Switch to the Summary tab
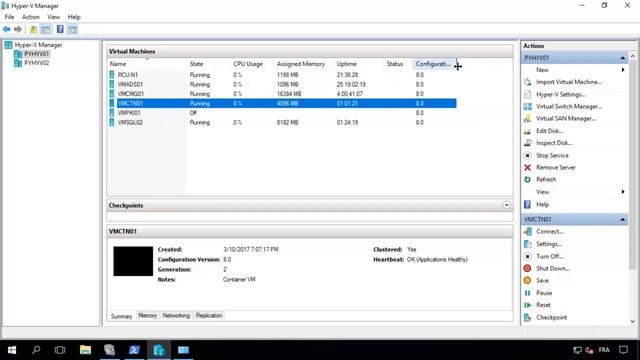 tap(121, 316)
